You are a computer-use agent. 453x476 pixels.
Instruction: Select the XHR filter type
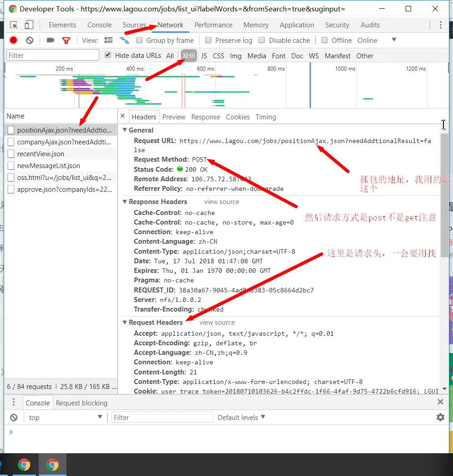(x=189, y=56)
